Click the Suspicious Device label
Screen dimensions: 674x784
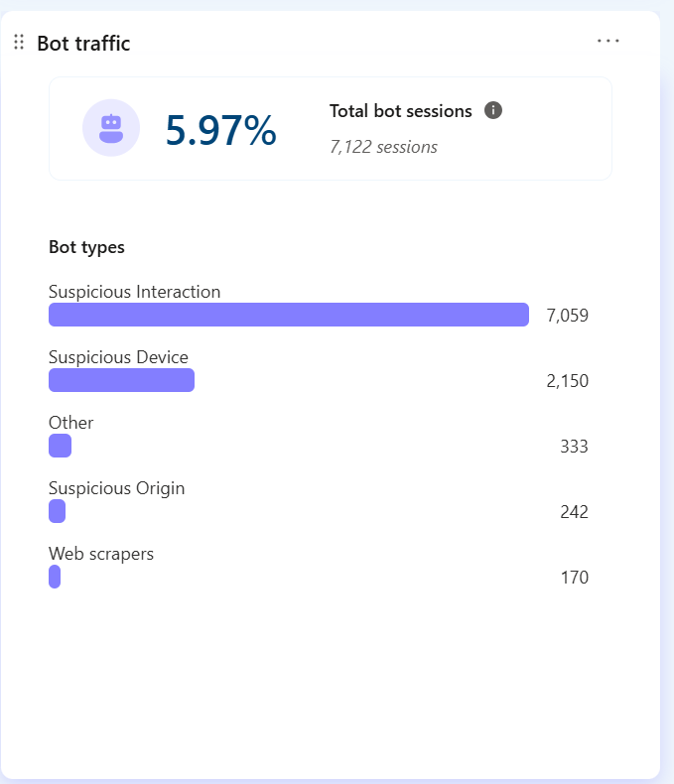[118, 357]
